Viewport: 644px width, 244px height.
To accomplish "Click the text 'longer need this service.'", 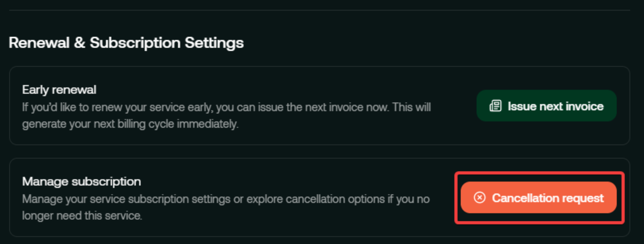I will pos(82,216).
